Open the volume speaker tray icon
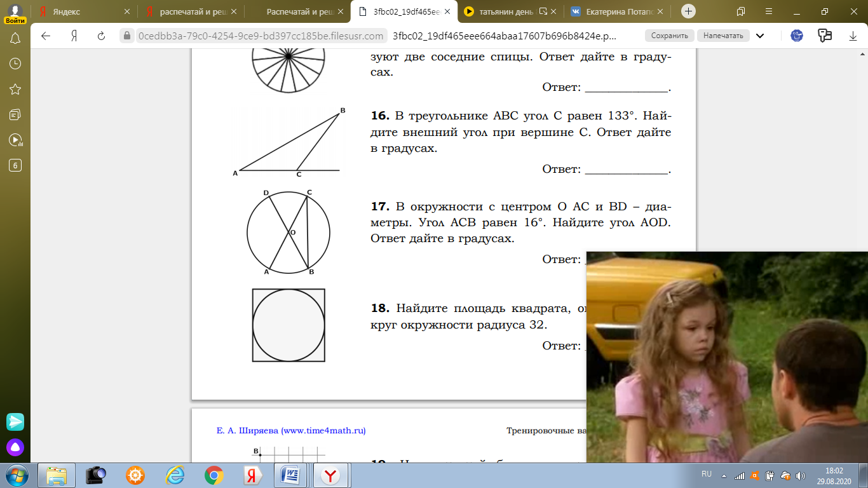This screenshot has width=868, height=488. [801, 475]
